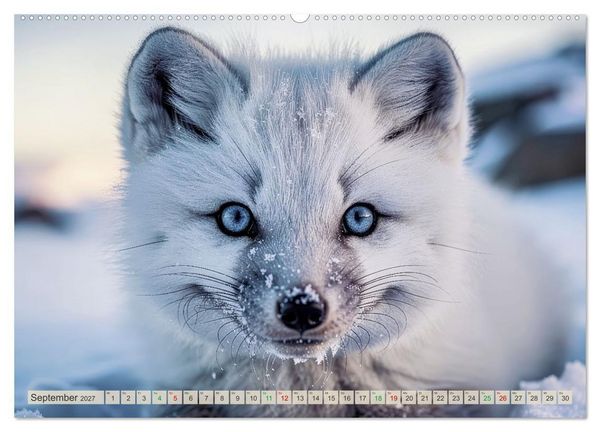Select day 14 in the date row
Image resolution: width=600 pixels, height=432 pixels.
pos(315,398)
